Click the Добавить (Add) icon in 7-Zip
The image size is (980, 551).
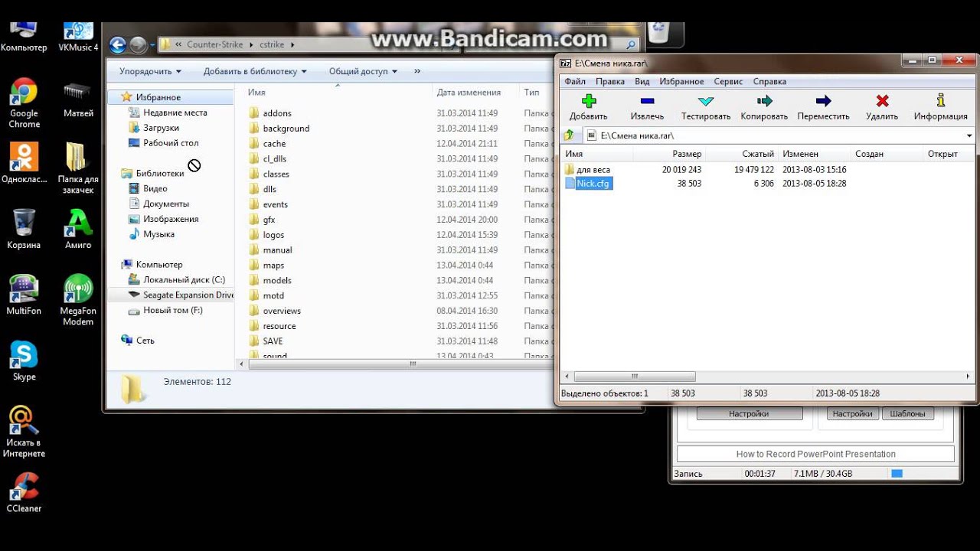[588, 101]
